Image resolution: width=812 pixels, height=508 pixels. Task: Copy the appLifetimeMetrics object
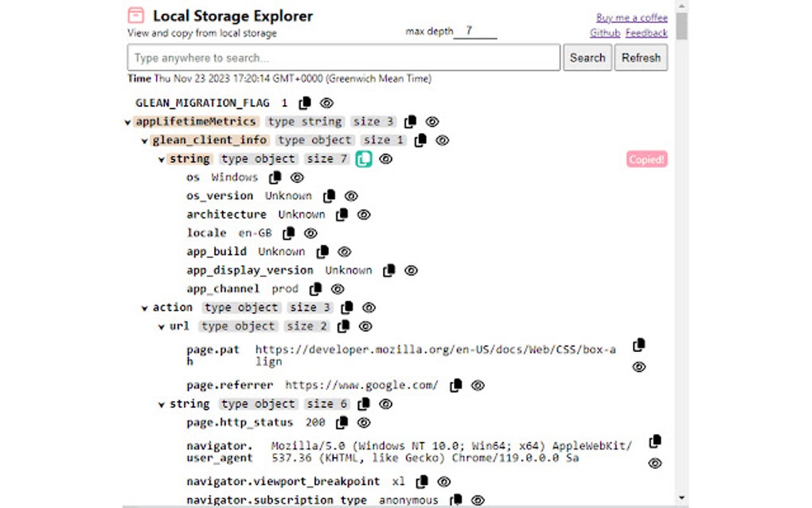point(410,121)
